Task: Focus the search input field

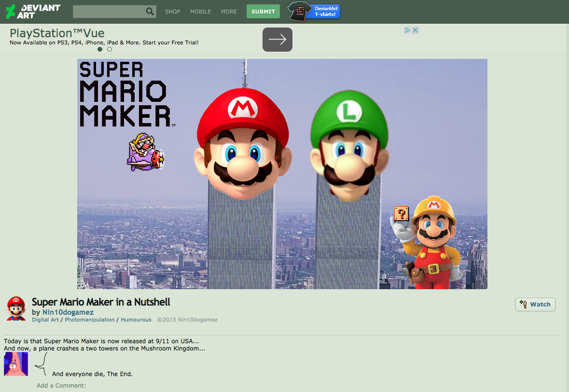Action: coord(109,12)
